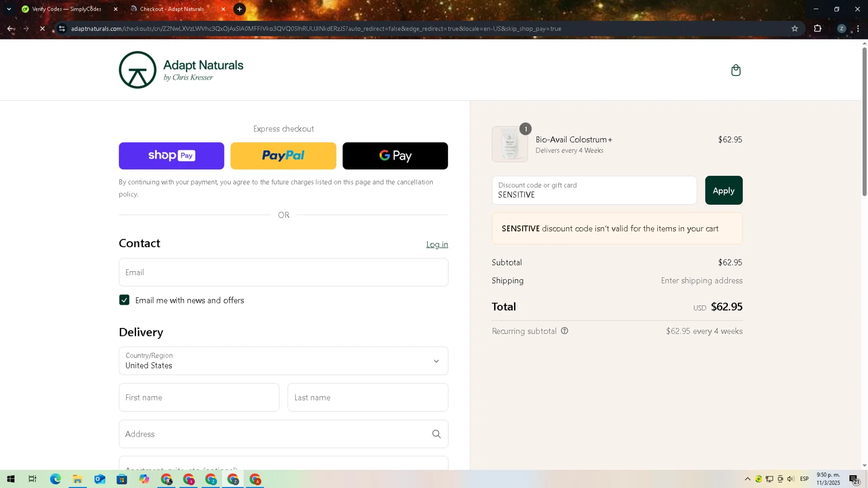Open the shopping bag cart icon
This screenshot has width=868, height=488.
(x=735, y=70)
